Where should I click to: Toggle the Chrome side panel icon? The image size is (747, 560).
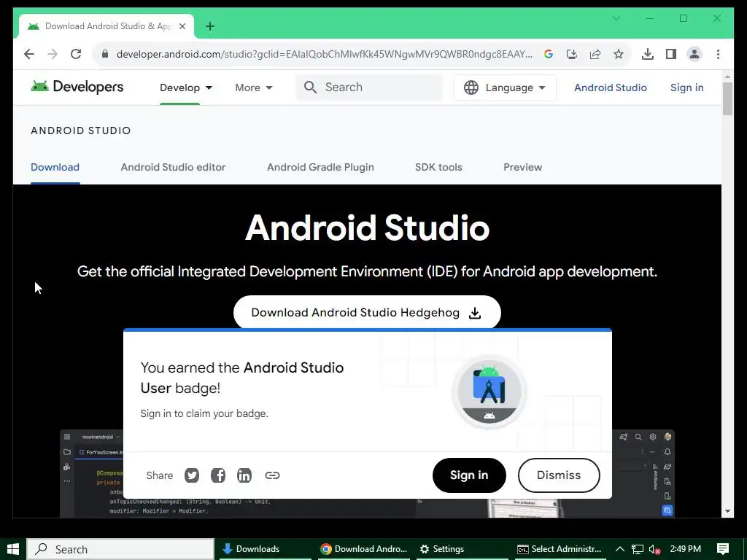pos(671,54)
